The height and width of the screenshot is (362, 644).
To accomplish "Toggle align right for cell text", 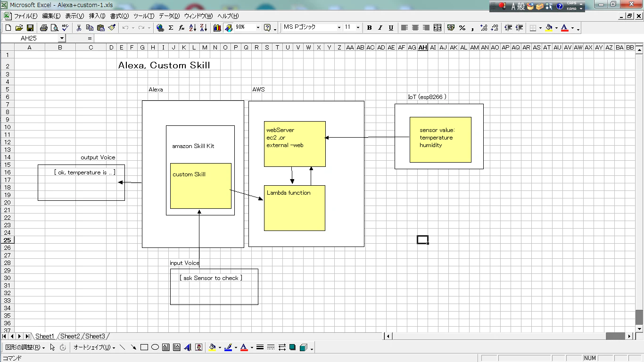I will pos(426,28).
